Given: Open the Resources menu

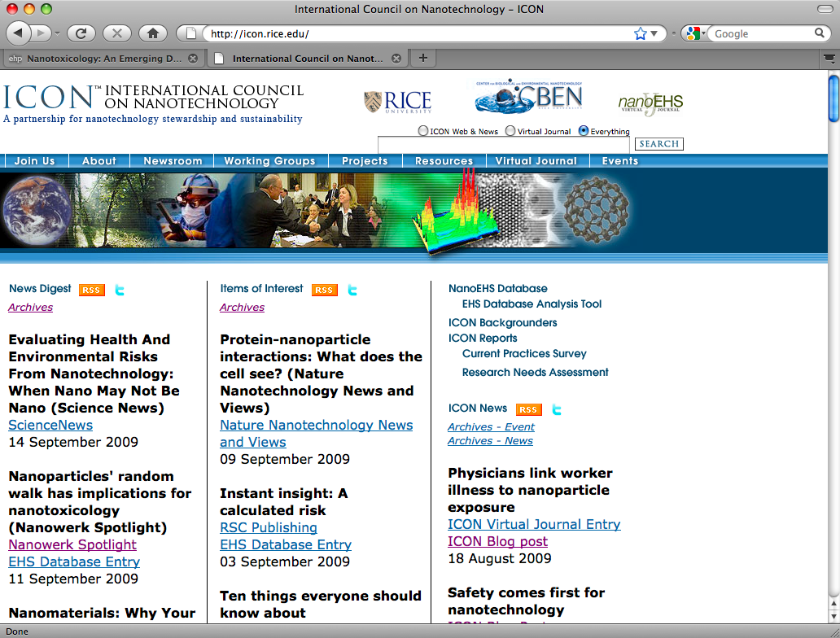Looking at the screenshot, I should [x=444, y=160].
